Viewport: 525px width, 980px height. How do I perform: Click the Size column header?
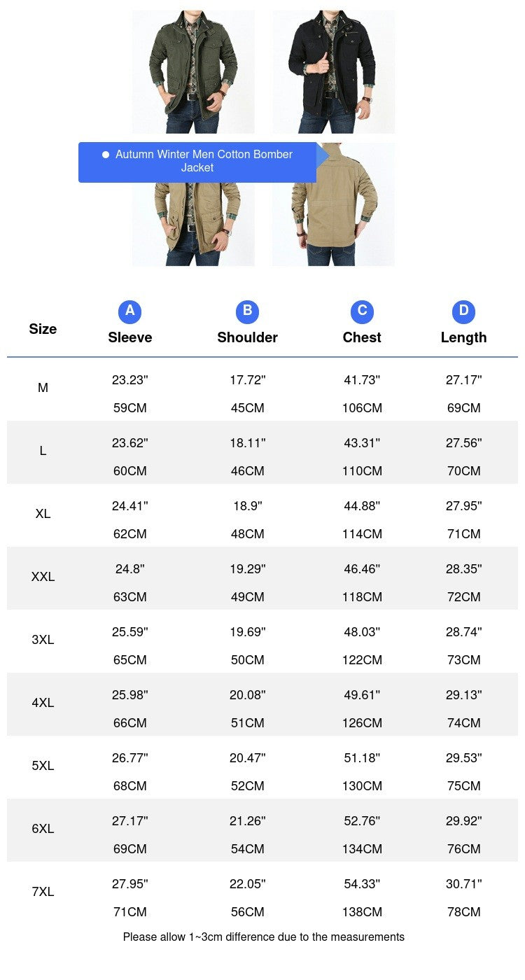[x=43, y=329]
